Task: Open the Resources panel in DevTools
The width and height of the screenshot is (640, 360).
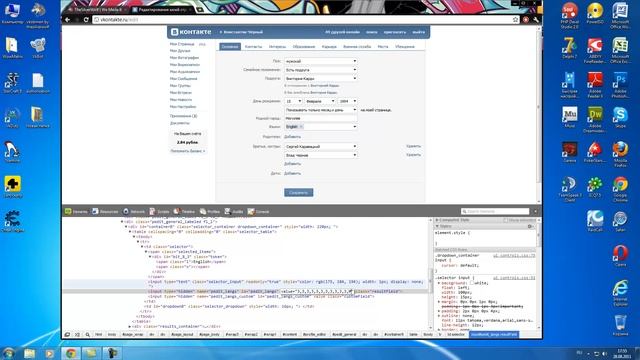Action: tap(105, 211)
